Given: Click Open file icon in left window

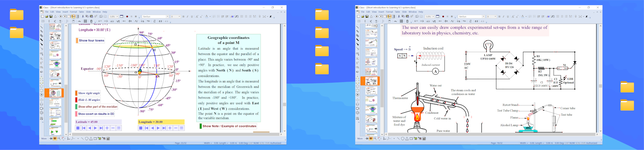Looking at the screenshot, I should [x=47, y=16].
